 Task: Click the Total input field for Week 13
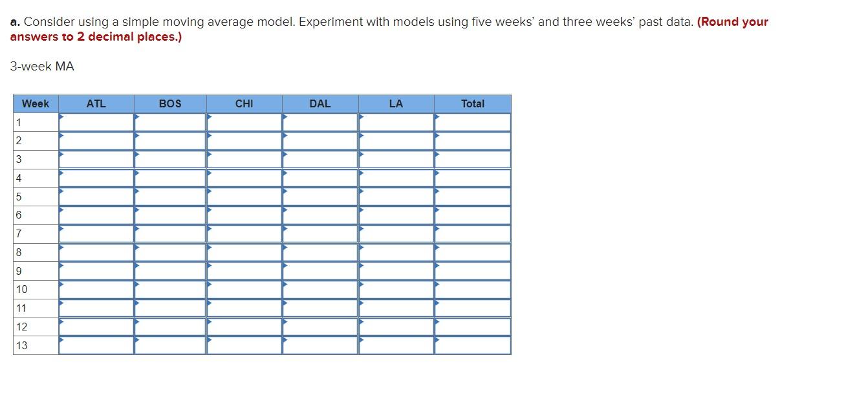pos(473,346)
